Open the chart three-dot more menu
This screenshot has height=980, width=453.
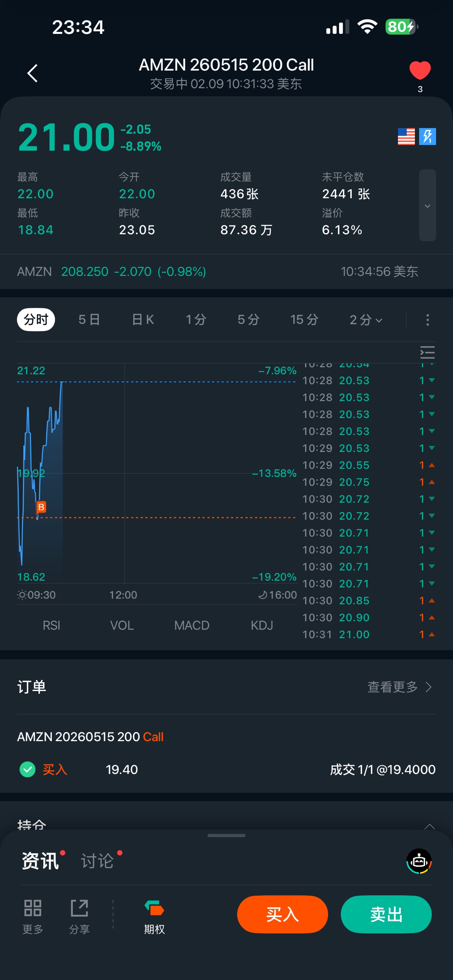click(x=428, y=320)
